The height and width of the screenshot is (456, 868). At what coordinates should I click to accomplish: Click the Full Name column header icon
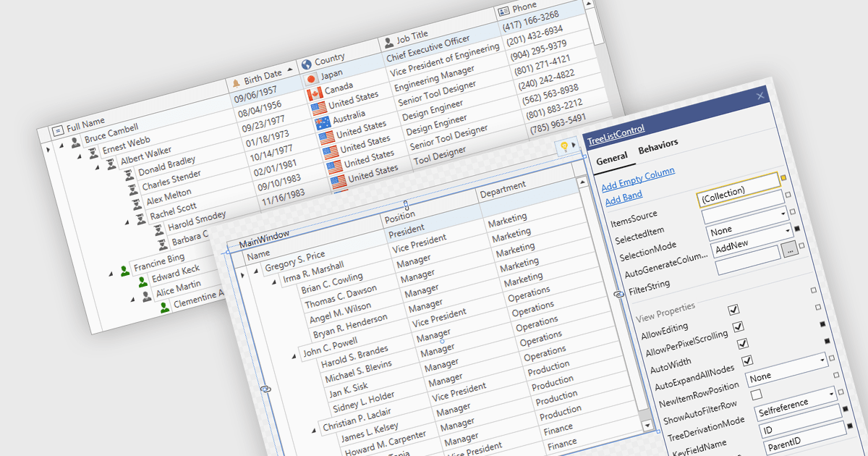(58, 131)
